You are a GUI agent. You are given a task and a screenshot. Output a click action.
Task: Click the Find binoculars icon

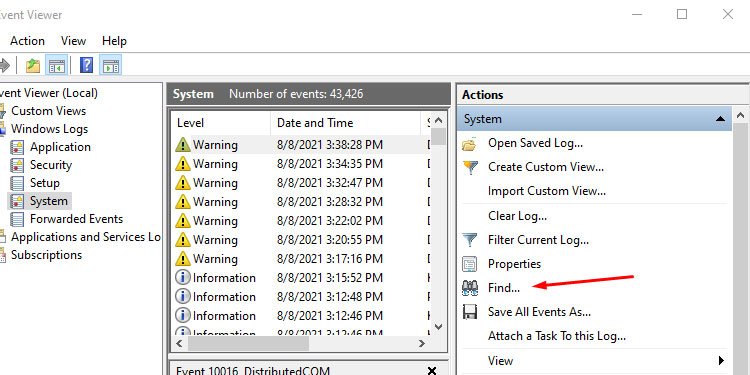(470, 287)
